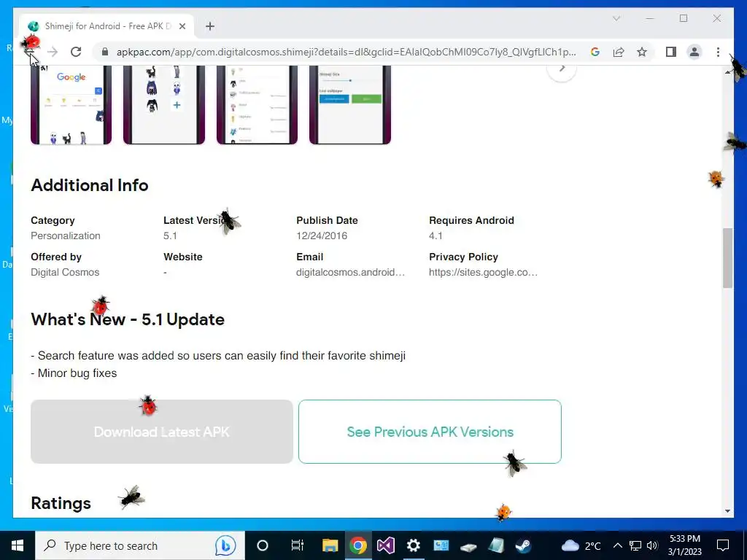Screen dimensions: 747x560
Task: Open the third shimeji list screenshot
Action: (x=257, y=105)
